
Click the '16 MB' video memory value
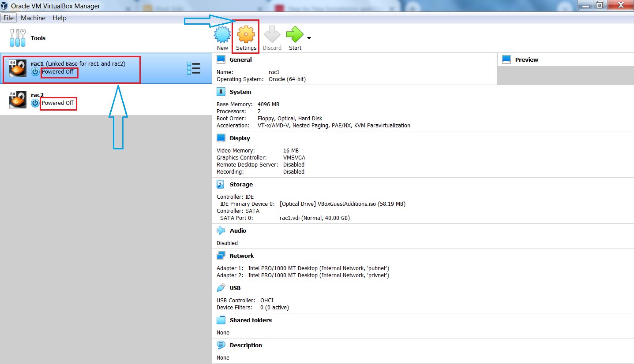click(291, 151)
